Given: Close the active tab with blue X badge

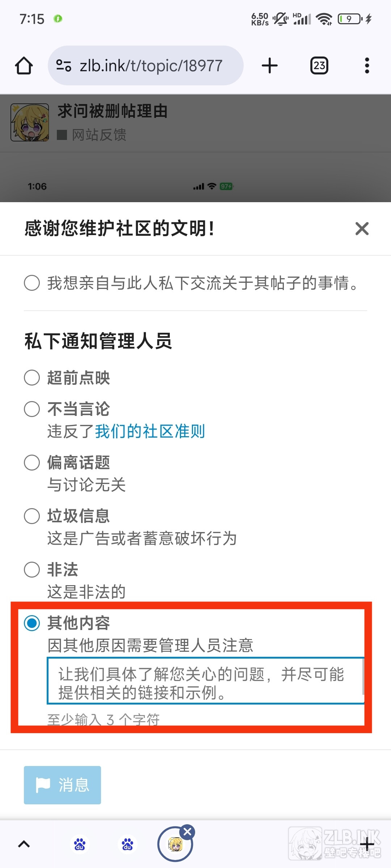Looking at the screenshot, I should click(188, 832).
